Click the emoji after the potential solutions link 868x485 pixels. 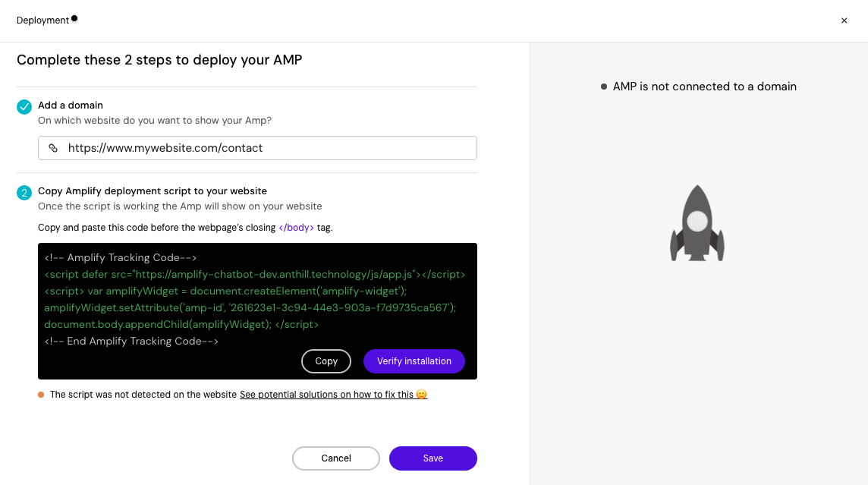coord(422,395)
